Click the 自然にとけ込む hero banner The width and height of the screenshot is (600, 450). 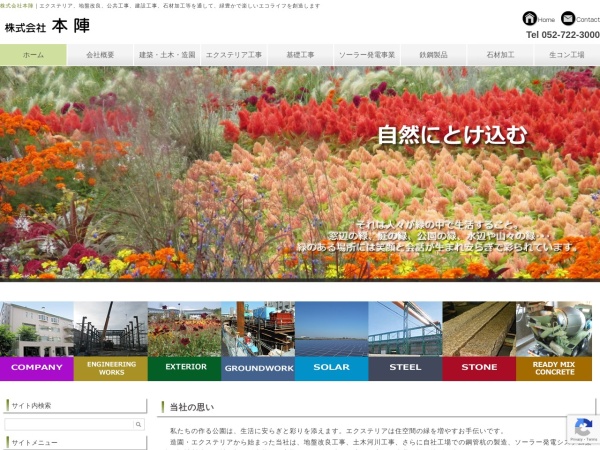[x=300, y=173]
